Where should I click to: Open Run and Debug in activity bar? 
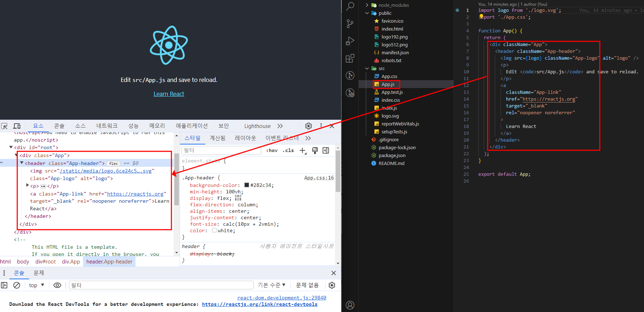click(350, 41)
